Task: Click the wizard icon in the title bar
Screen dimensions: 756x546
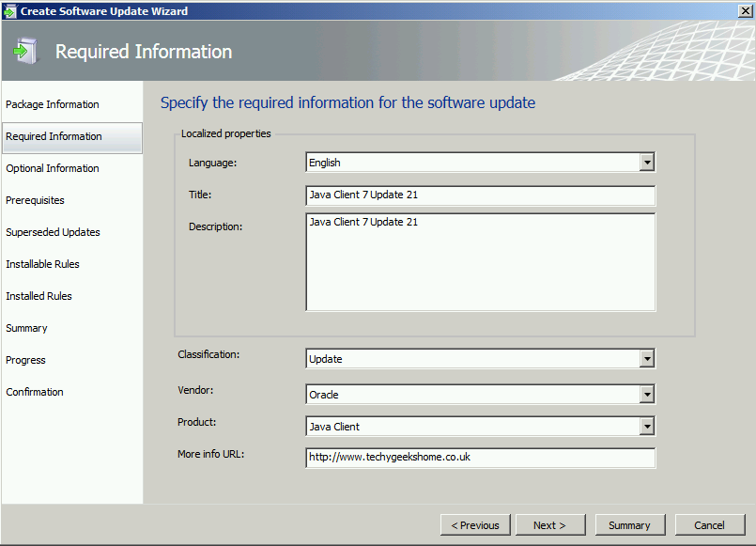Action: 9,11
